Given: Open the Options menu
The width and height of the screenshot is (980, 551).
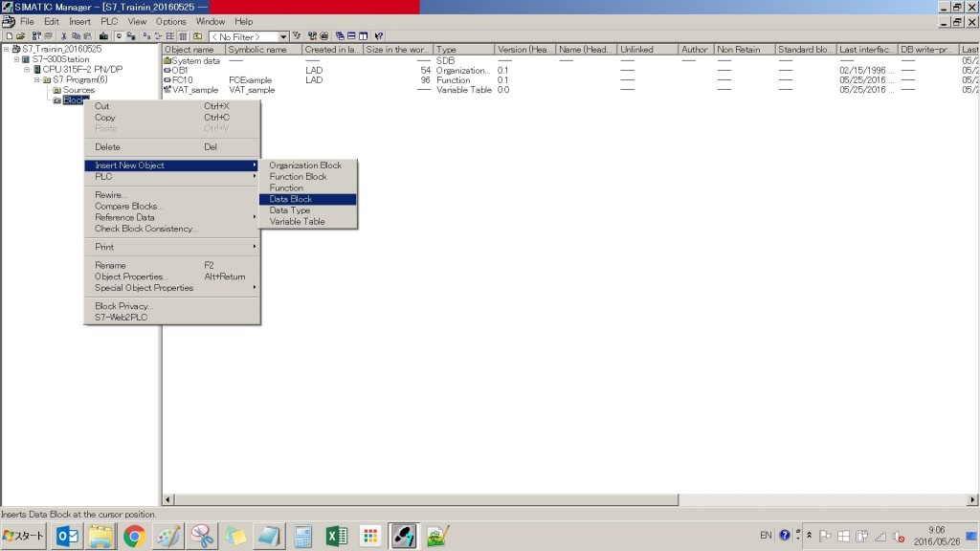Looking at the screenshot, I should point(170,21).
